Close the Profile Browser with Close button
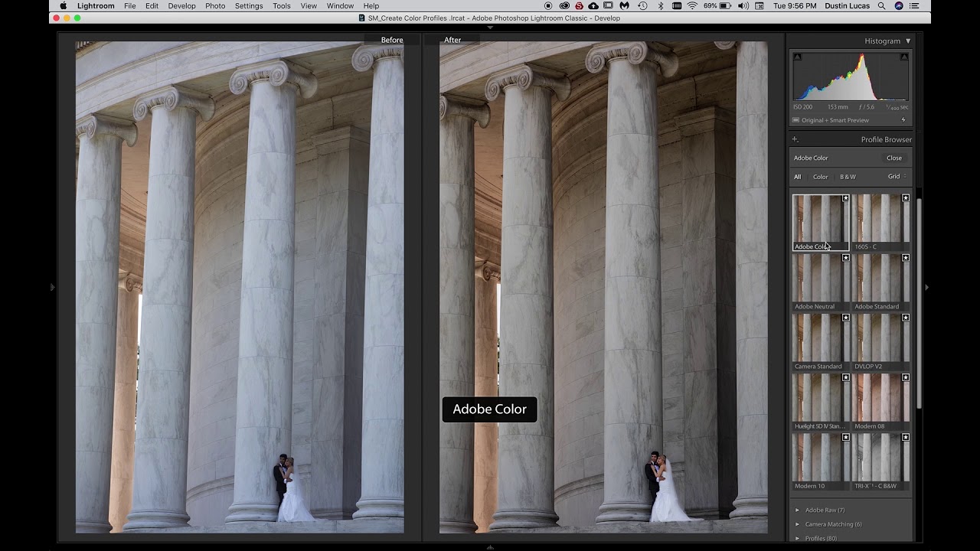The width and height of the screenshot is (980, 551). point(894,158)
